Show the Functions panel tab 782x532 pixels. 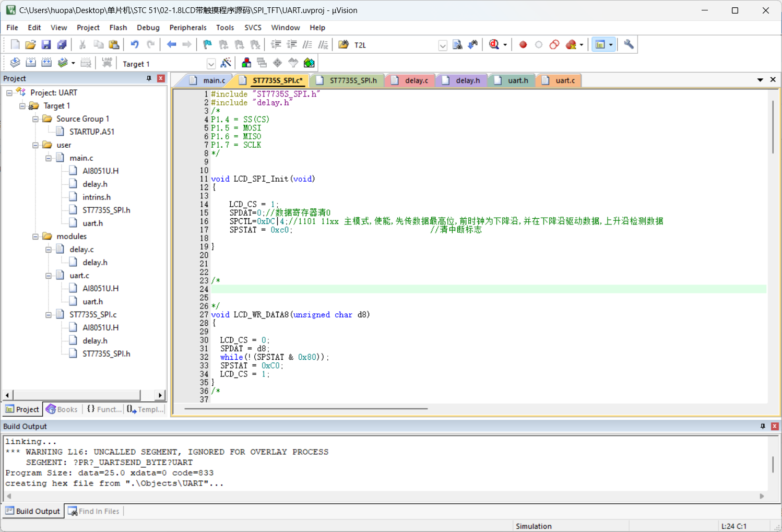coord(103,409)
